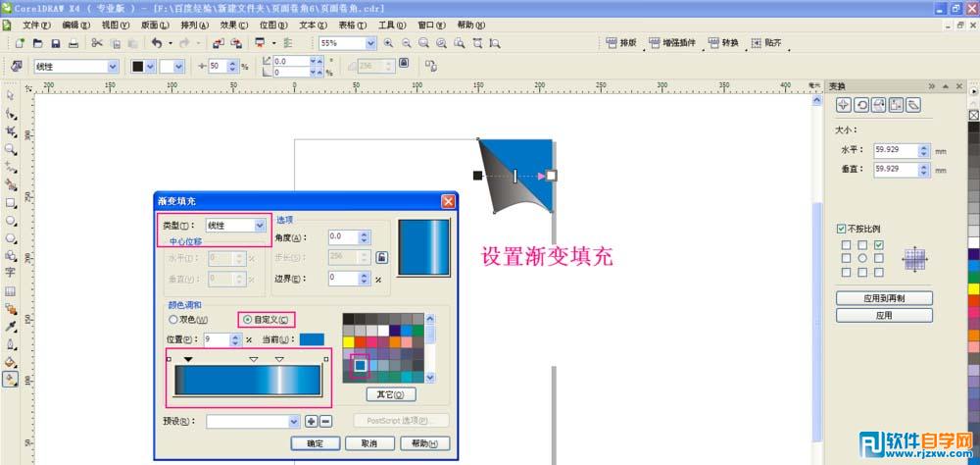Open the 编辑 Edit menu

click(x=75, y=26)
